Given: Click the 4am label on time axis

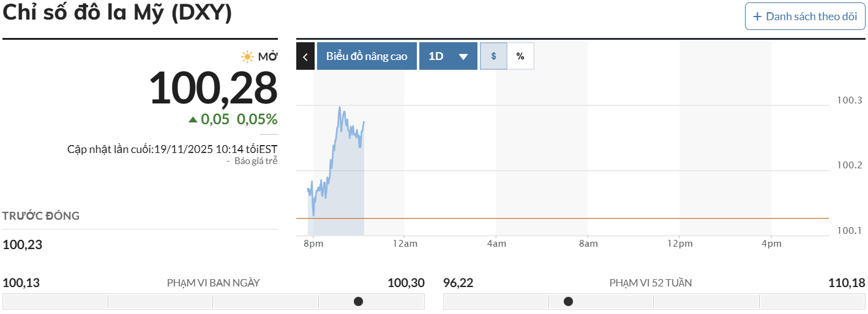Looking at the screenshot, I should click(496, 244).
